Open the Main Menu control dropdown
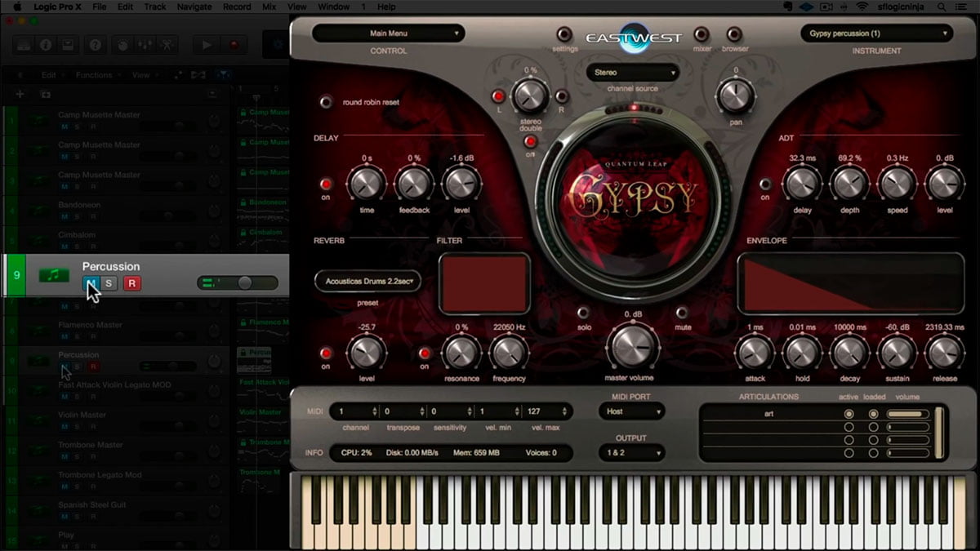The height and width of the screenshot is (551, 980). coord(389,33)
